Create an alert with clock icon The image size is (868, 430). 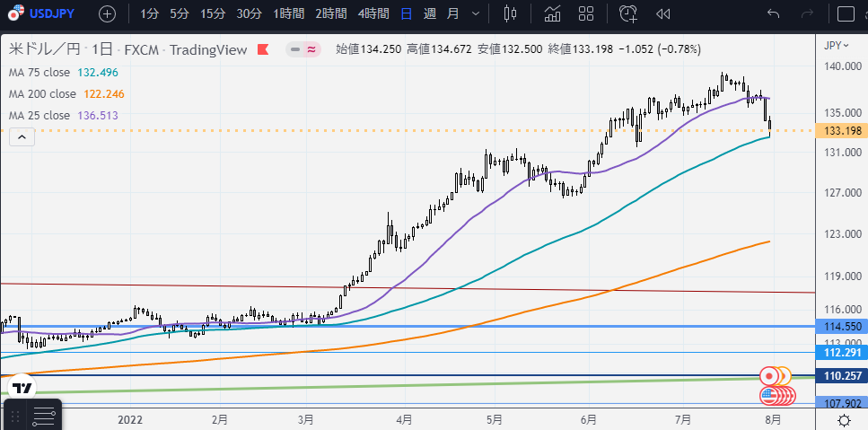pyautogui.click(x=628, y=13)
